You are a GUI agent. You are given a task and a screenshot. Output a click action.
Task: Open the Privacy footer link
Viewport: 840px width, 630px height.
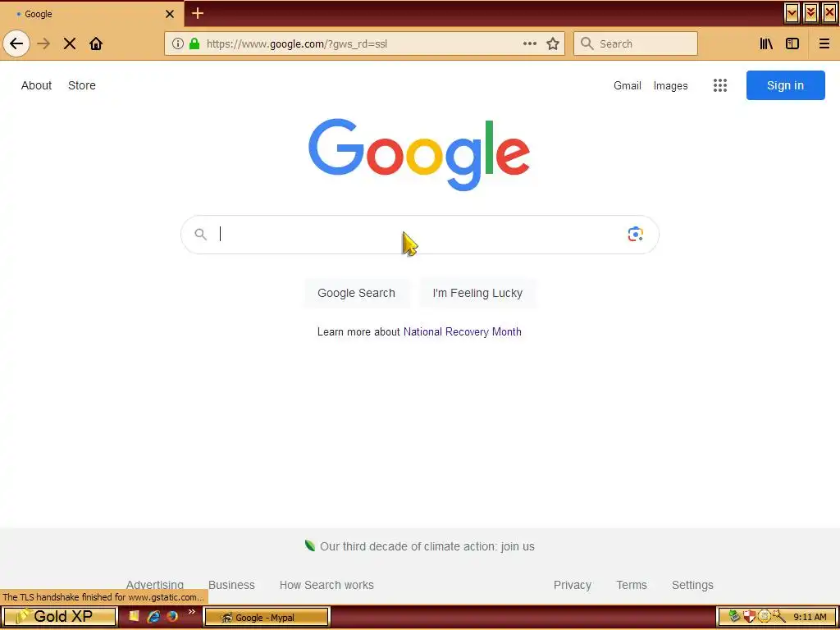(572, 585)
